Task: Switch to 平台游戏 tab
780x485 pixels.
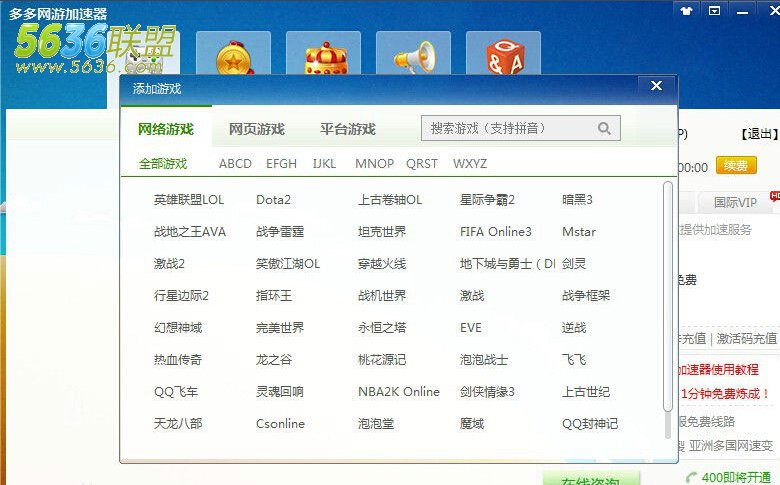Action: click(x=348, y=129)
